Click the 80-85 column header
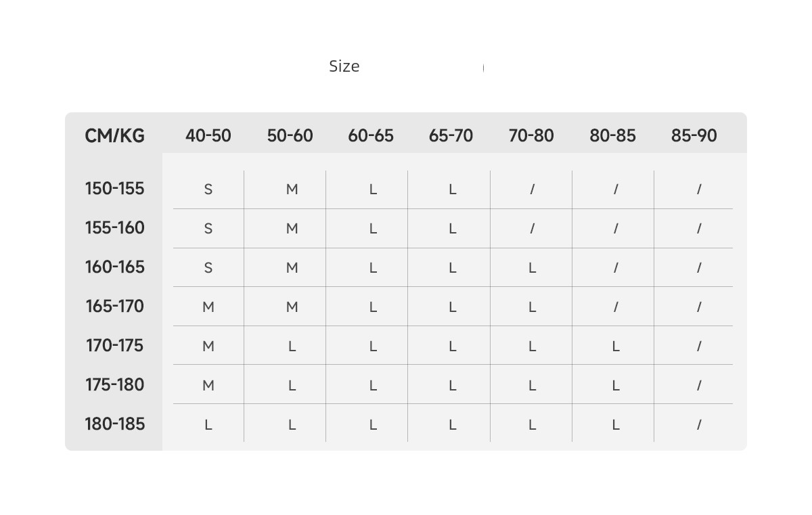Image resolution: width=812 pixels, height=515 pixels. tap(612, 135)
